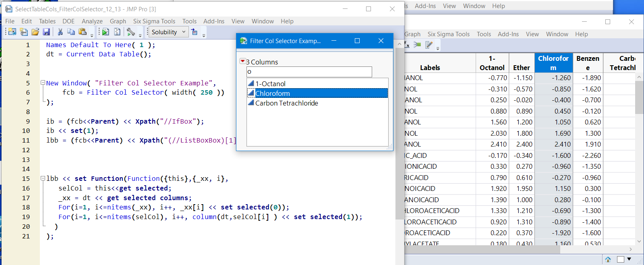Click the Debug Script wrench icon

[x=130, y=32]
